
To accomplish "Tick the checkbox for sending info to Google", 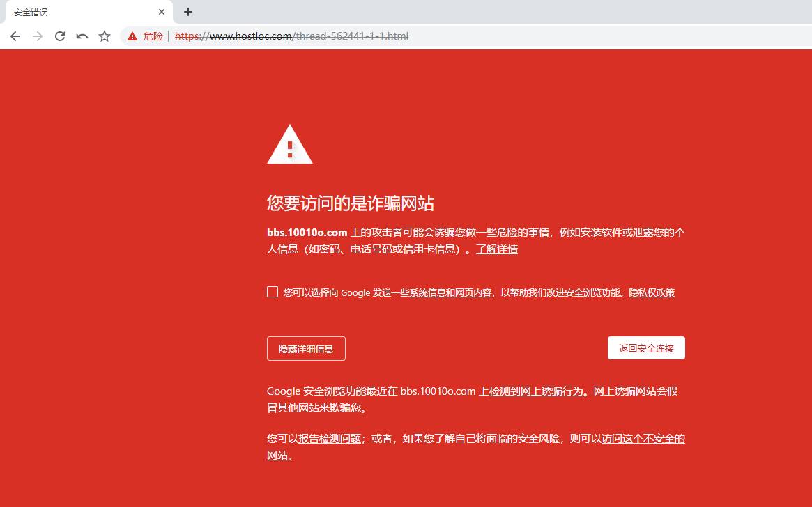I will point(273,292).
